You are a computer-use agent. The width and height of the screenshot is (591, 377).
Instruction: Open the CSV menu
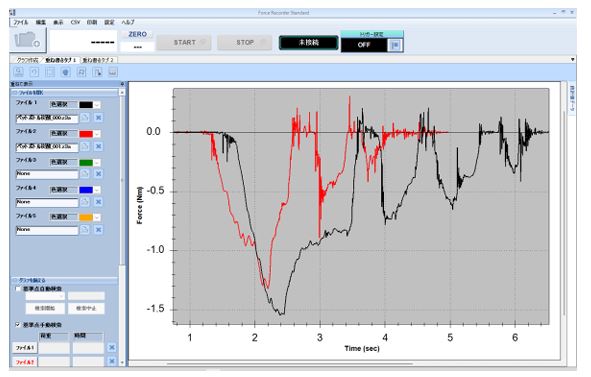point(75,22)
